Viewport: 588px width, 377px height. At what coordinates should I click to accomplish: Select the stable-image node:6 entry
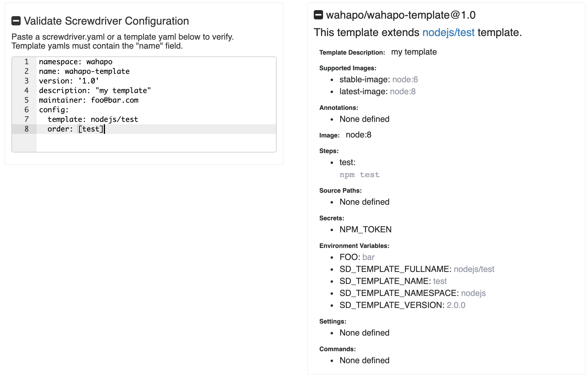click(379, 80)
